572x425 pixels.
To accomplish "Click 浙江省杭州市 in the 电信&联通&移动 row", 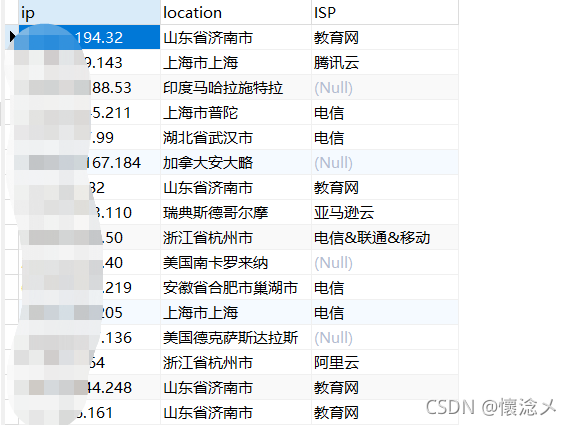I will [x=208, y=237].
